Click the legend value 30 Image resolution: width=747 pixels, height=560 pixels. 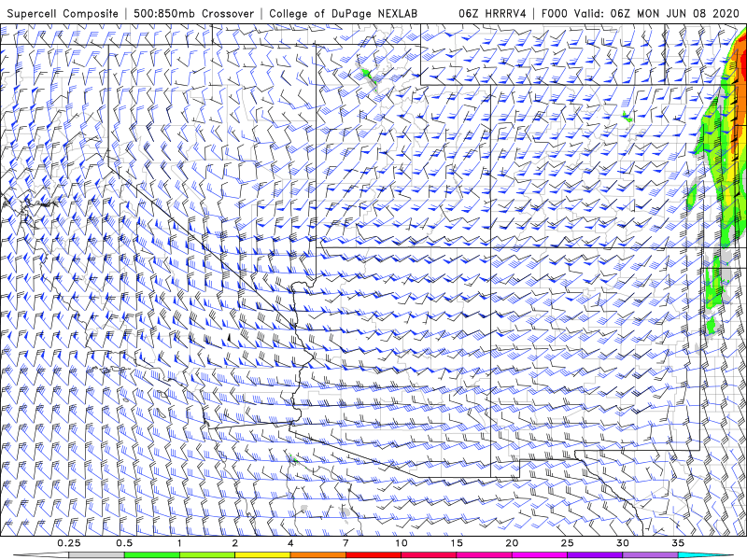(622, 543)
